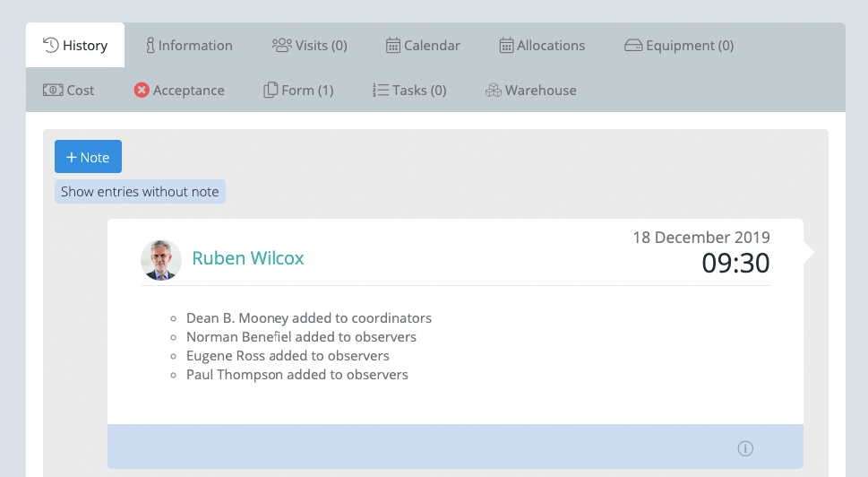Screen dimensions: 868x477
Task: Click the Allocations calendar icon
Action: (x=506, y=46)
